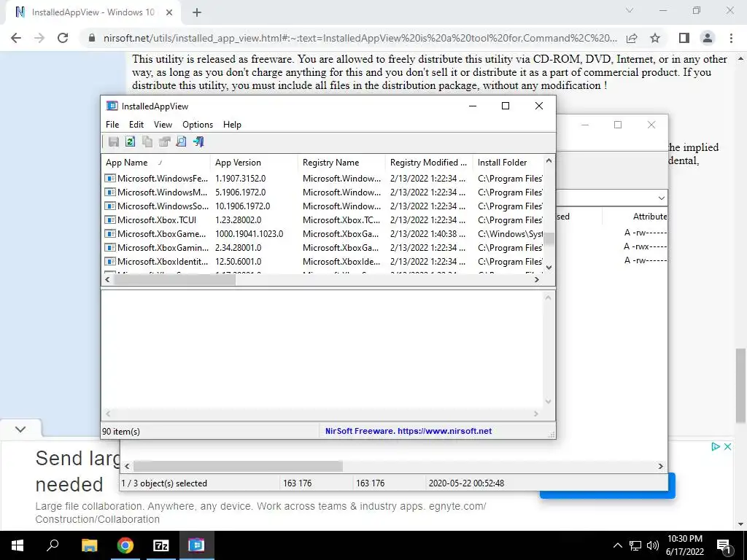Open the File menu
Screen dimensions: 747x560
[112, 124]
